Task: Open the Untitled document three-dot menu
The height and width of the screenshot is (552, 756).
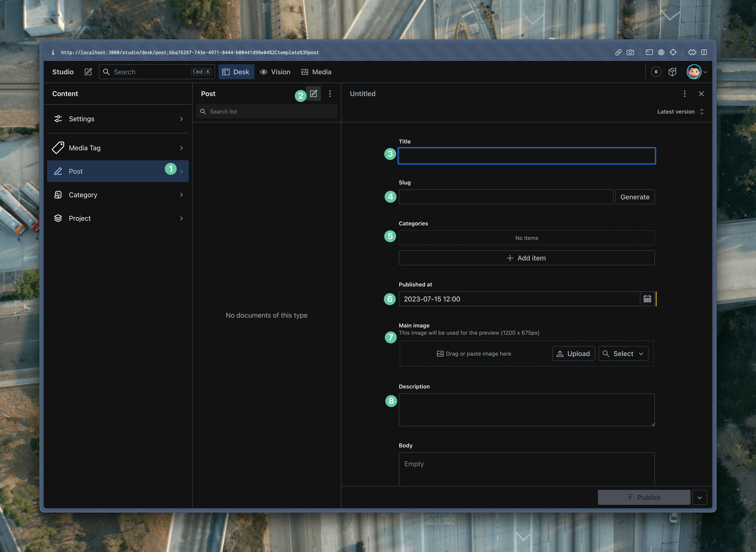Action: point(685,94)
